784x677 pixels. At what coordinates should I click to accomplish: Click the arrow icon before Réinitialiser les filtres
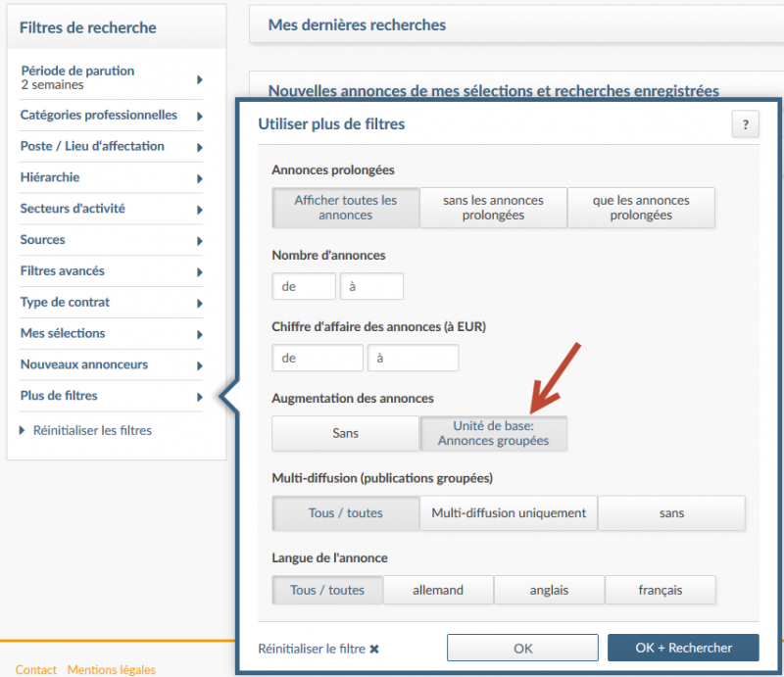tap(24, 430)
